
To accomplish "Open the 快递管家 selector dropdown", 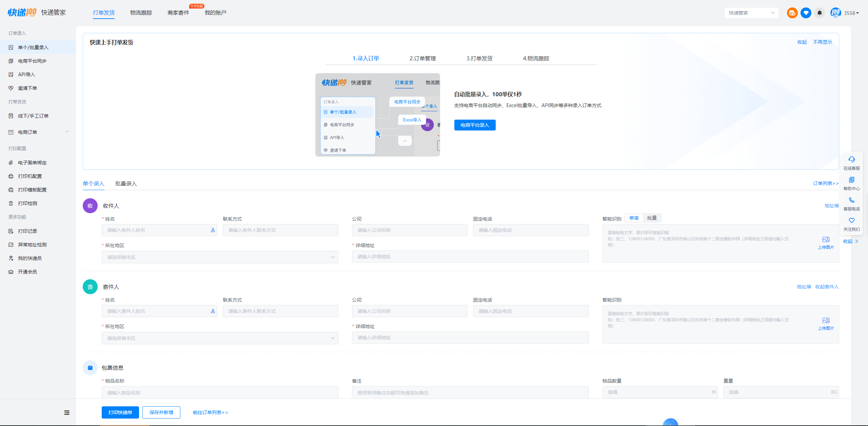I will pos(751,13).
